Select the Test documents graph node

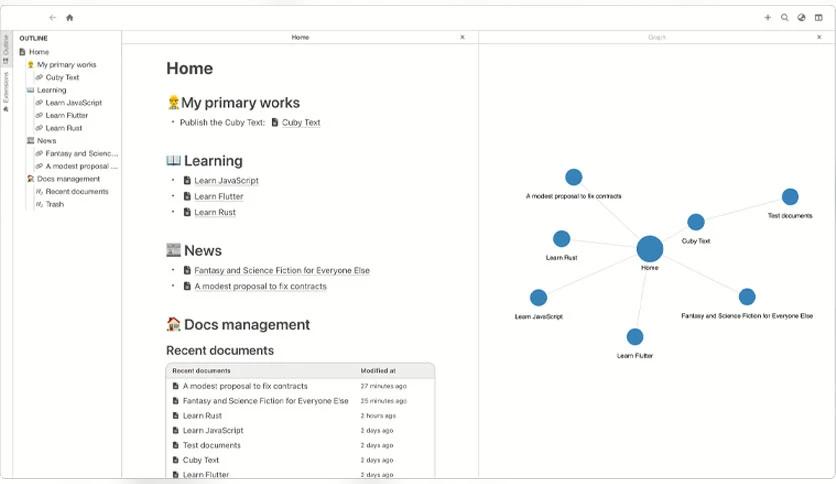click(790, 197)
